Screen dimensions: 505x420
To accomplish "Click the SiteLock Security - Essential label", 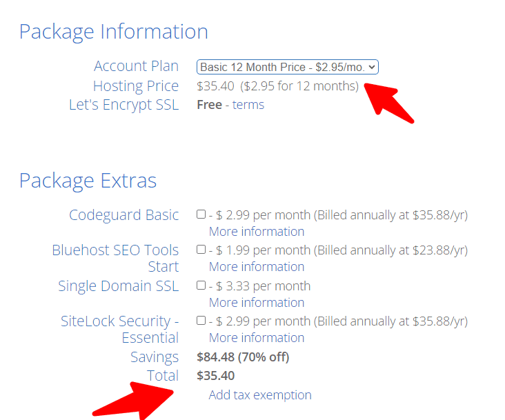I will coord(119,329).
